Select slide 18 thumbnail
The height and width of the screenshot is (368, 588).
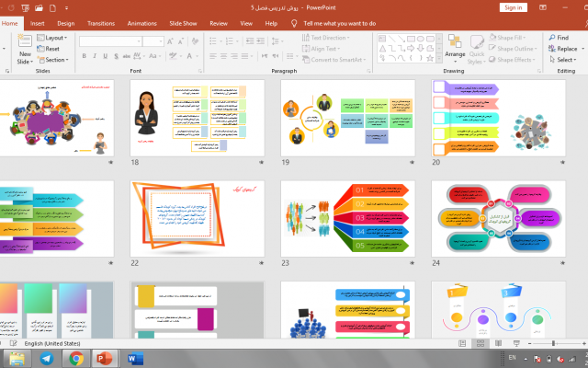tap(198, 118)
